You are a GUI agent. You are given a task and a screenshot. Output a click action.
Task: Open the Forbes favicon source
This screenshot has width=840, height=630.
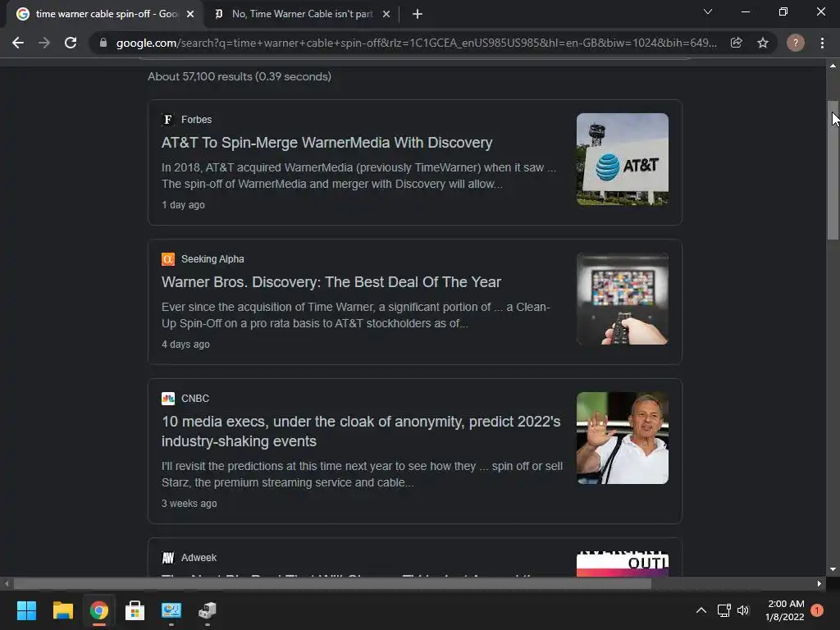point(167,120)
